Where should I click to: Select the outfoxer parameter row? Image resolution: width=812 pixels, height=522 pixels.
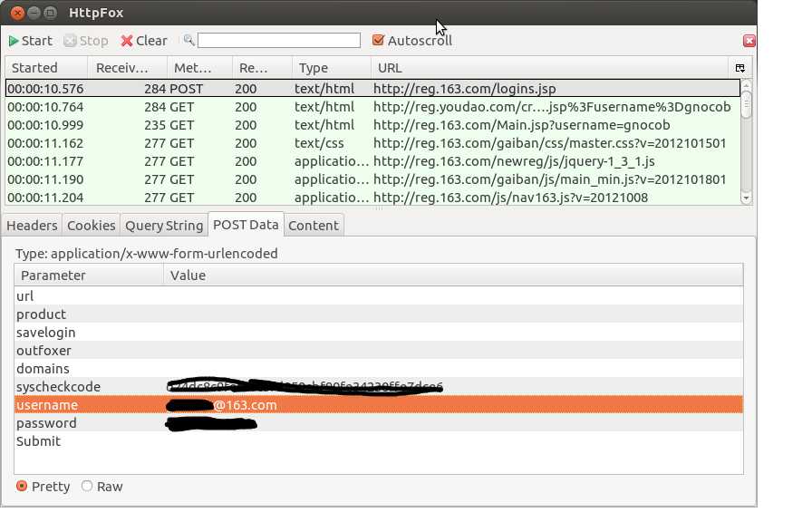(x=379, y=350)
